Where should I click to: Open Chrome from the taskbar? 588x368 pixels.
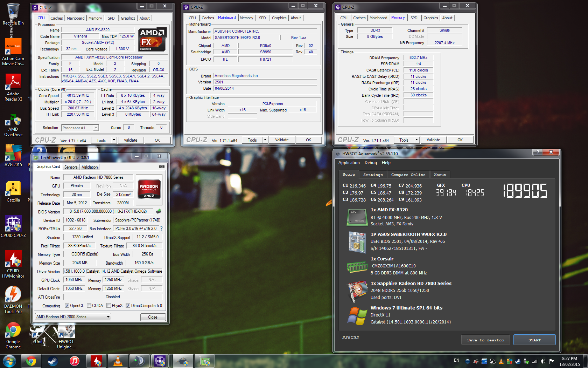click(31, 361)
